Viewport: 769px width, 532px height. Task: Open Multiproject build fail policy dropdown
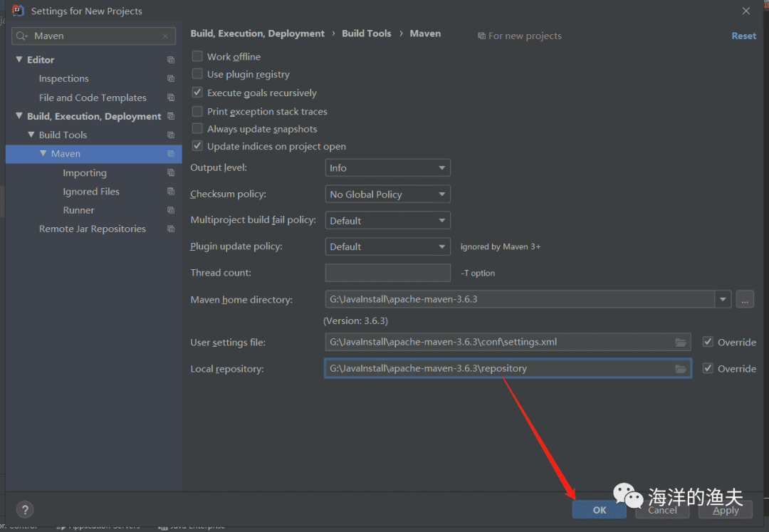[x=387, y=221]
